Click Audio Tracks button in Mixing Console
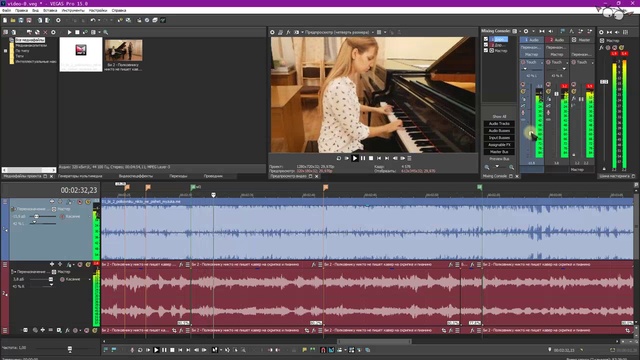The image size is (640, 360). click(x=499, y=124)
